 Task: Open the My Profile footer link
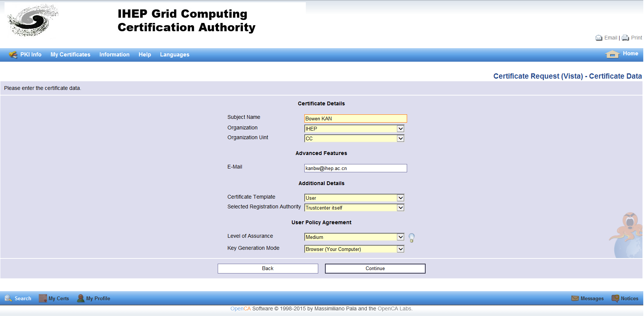coord(98,298)
